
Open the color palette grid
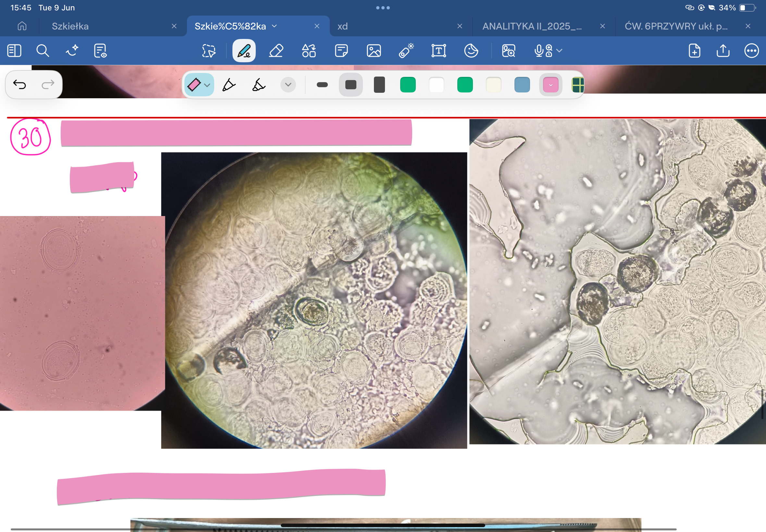(578, 85)
